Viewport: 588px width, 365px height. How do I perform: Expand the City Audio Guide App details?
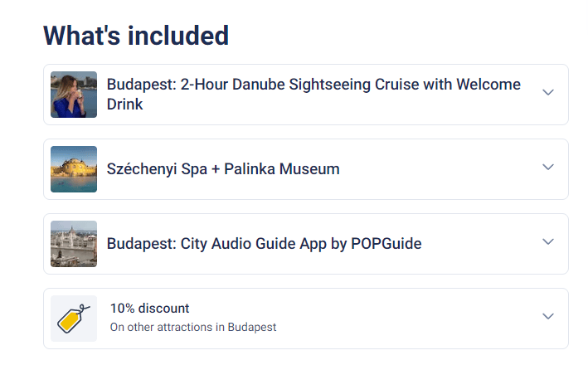(x=548, y=241)
